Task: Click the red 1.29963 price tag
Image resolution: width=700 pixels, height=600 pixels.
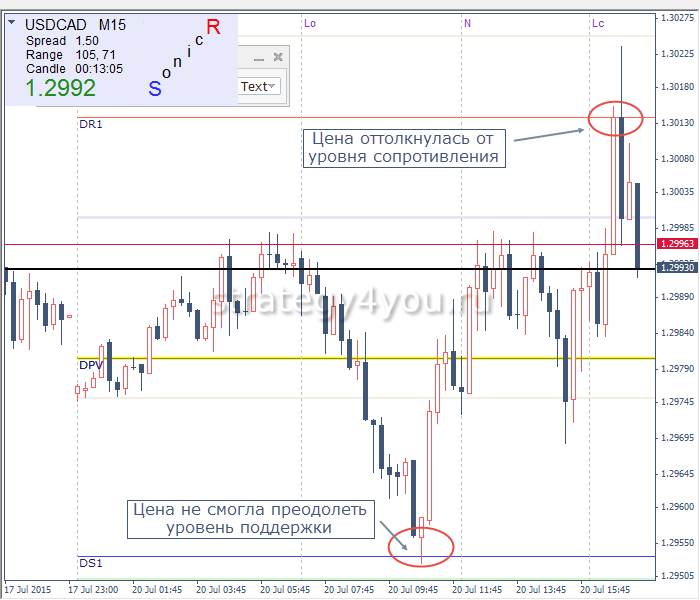Action: click(x=676, y=243)
